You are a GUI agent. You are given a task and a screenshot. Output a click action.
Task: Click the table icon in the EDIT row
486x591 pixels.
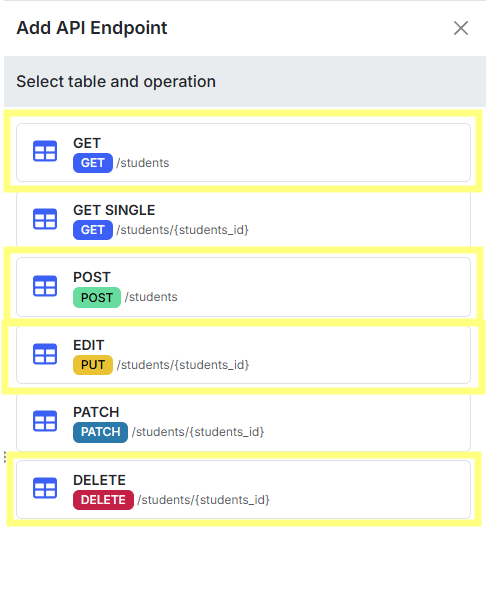point(45,354)
